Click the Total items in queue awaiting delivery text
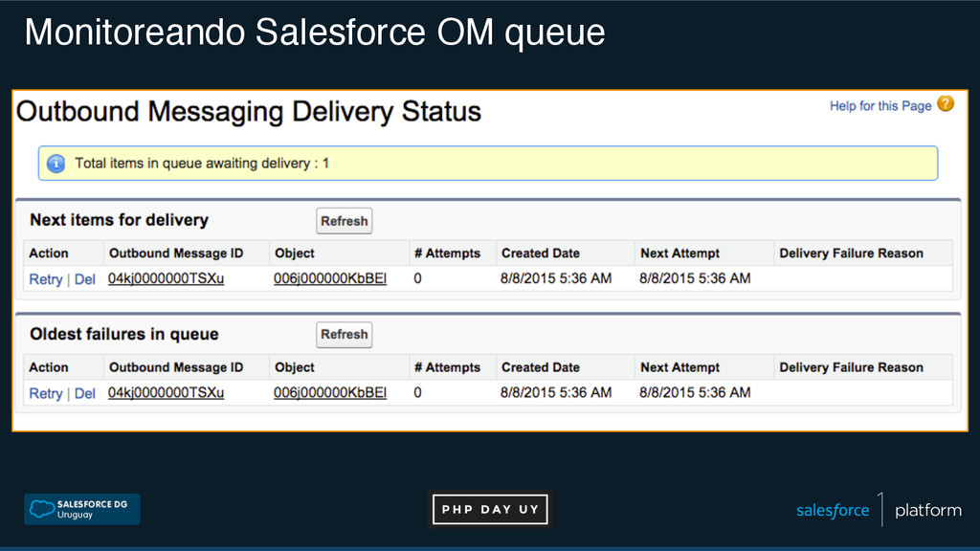Viewport: 980px width, 551px height. [x=202, y=164]
